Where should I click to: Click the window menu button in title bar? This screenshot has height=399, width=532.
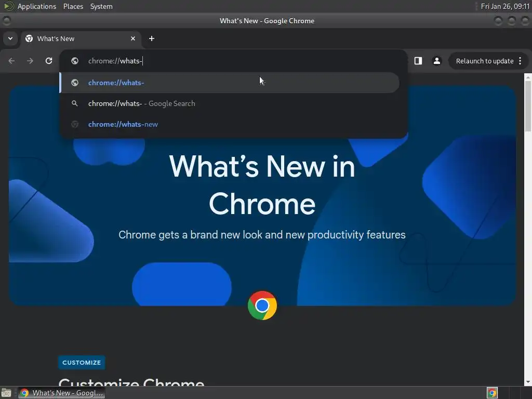[6, 21]
